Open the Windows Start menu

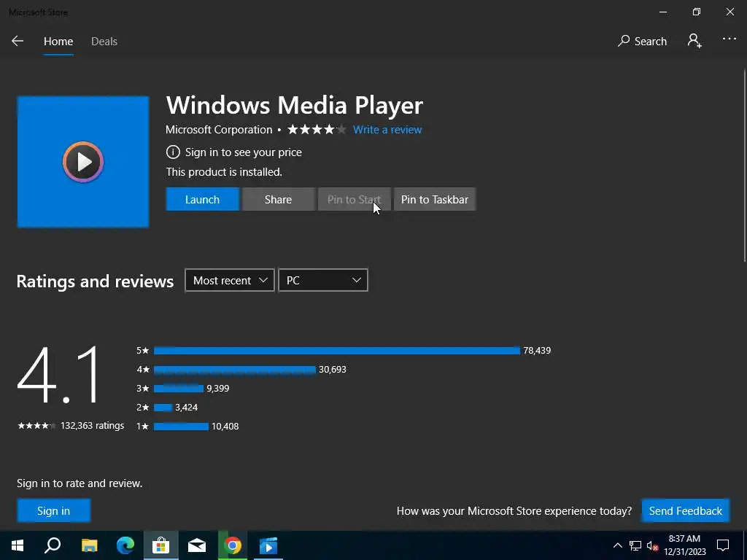[18, 545]
